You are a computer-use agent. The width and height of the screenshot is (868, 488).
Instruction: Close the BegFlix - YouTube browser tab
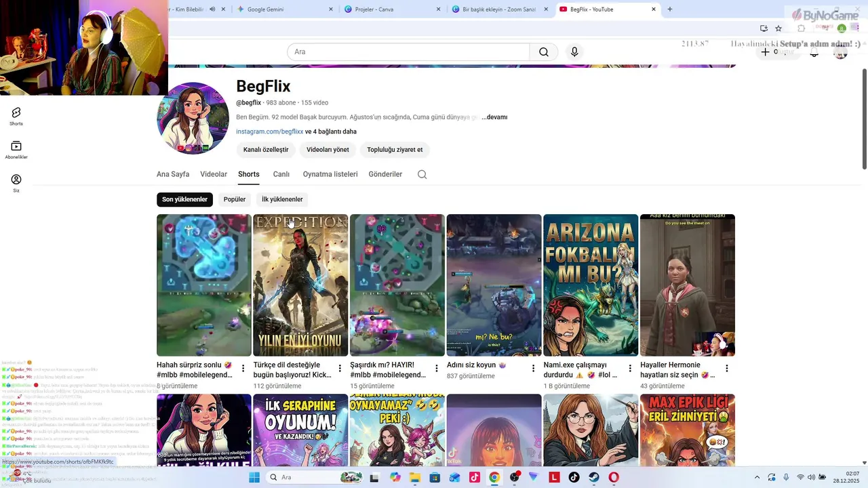coord(654,9)
